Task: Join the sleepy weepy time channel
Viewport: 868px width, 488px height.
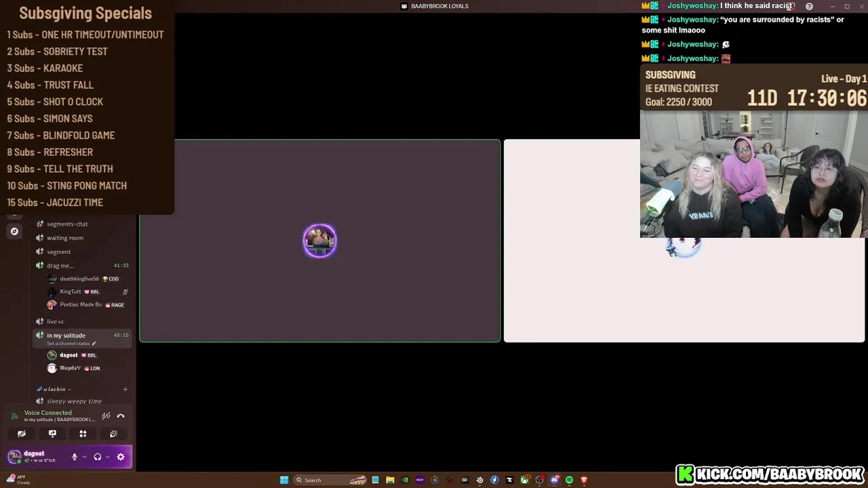Action: 74,401
